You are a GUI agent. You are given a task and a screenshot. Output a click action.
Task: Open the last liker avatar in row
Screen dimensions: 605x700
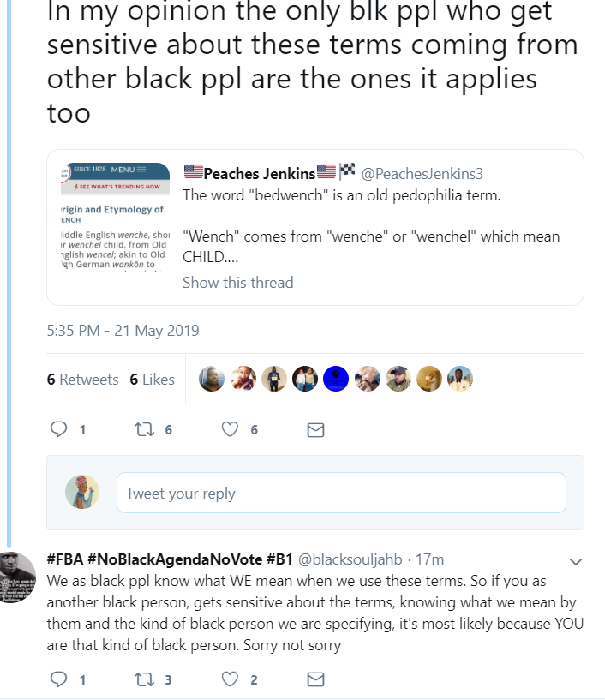click(x=460, y=379)
